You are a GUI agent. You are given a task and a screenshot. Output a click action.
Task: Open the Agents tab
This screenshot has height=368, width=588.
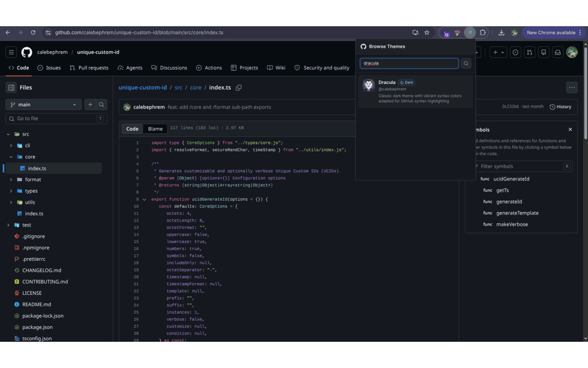point(130,68)
